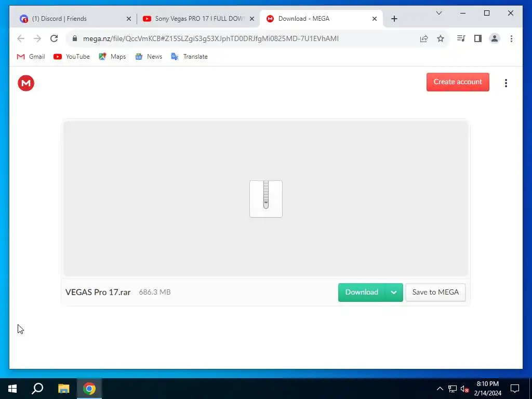The height and width of the screenshot is (399, 532).
Task: Go back using the browser back arrow
Action: (21, 38)
